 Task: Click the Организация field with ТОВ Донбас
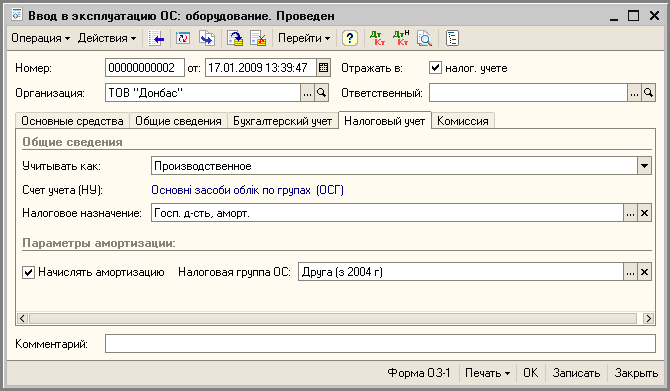[203, 93]
